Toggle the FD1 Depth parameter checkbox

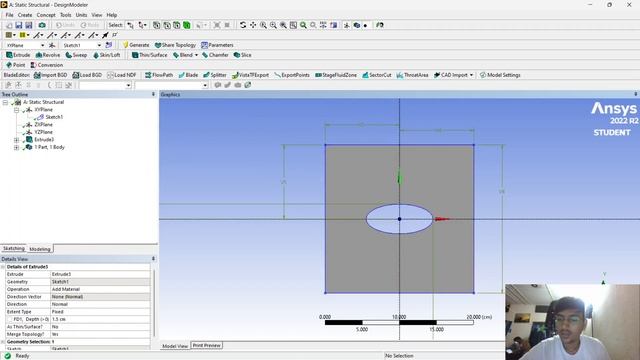tap(10, 319)
